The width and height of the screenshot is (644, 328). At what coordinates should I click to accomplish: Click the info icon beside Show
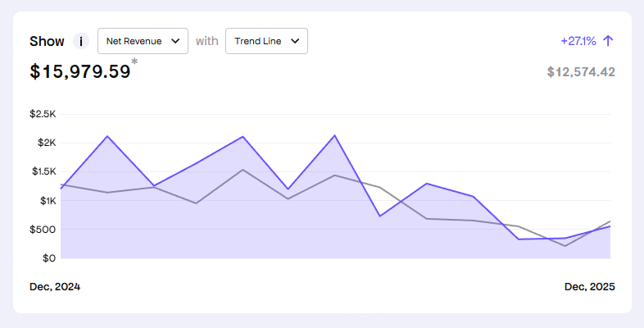(x=81, y=41)
